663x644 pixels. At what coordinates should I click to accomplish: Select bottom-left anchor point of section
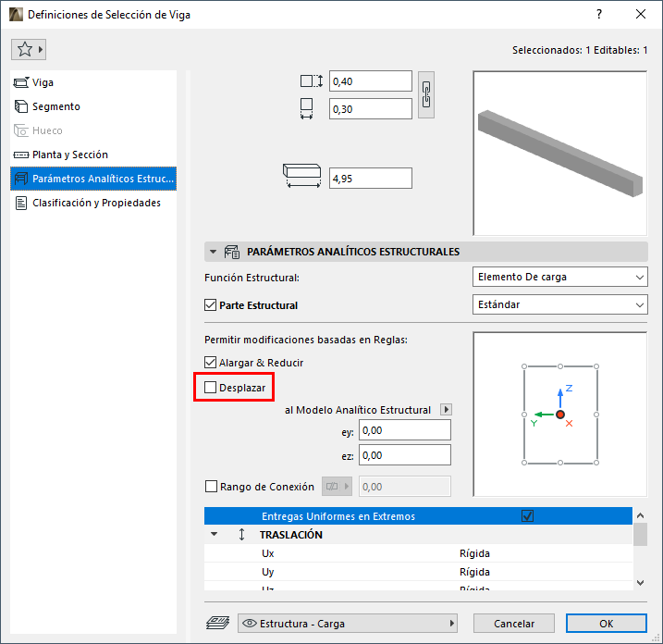[524, 463]
